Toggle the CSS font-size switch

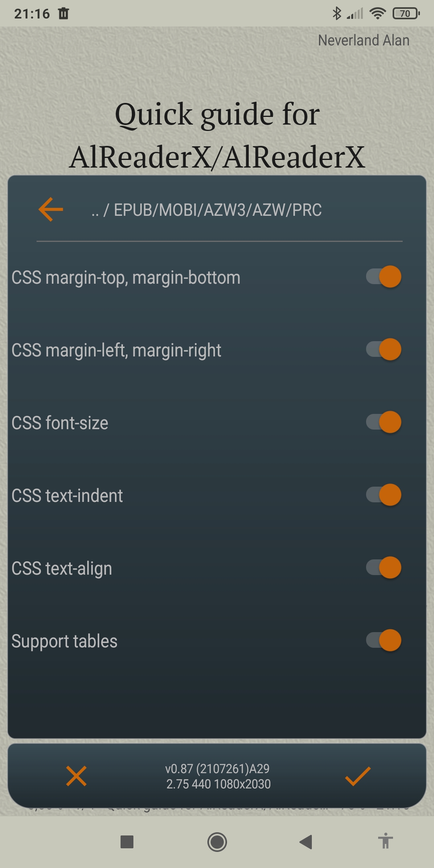[383, 422]
